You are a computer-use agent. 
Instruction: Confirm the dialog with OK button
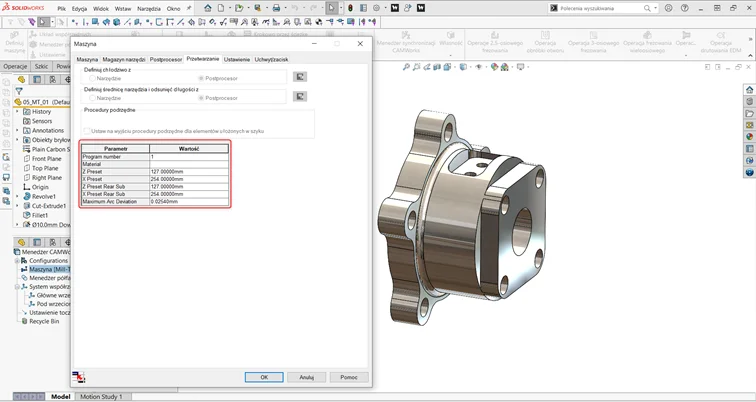coord(264,377)
